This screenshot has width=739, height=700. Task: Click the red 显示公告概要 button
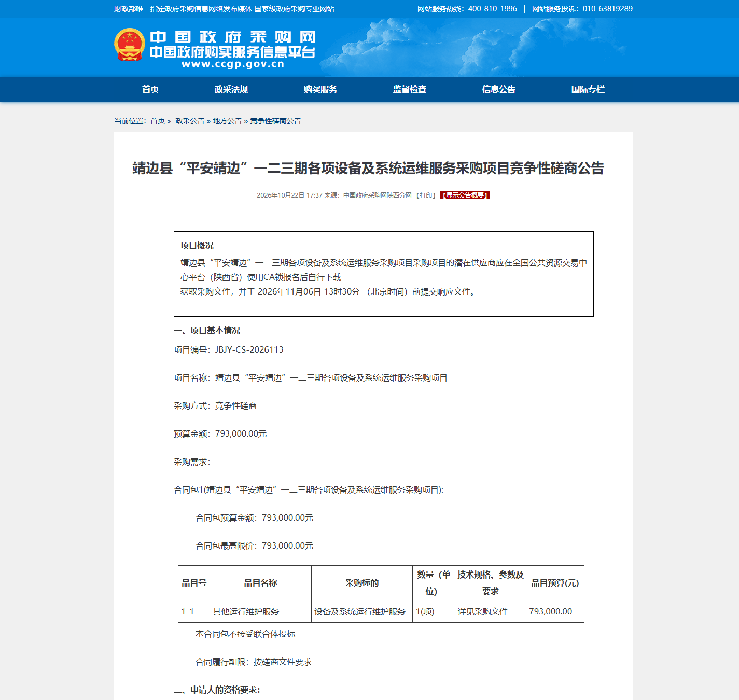(465, 195)
